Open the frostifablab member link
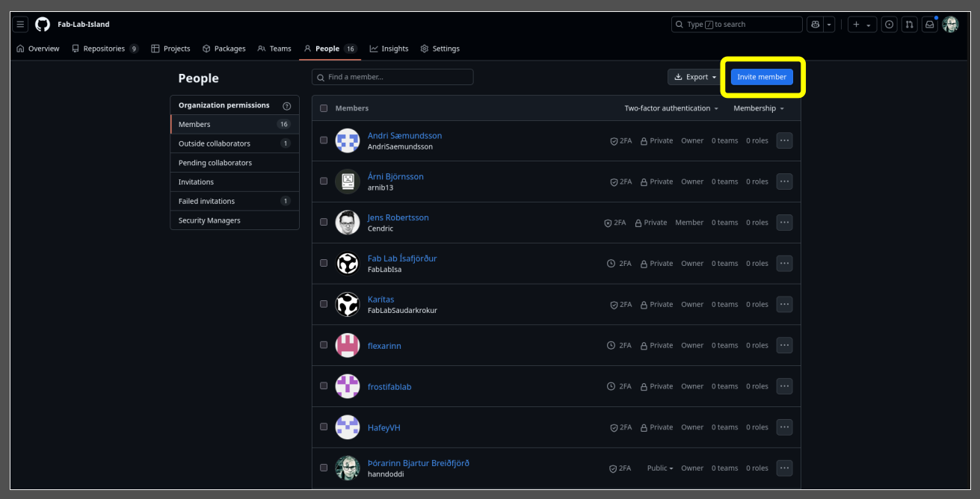Viewport: 980px width, 499px height. (389, 387)
